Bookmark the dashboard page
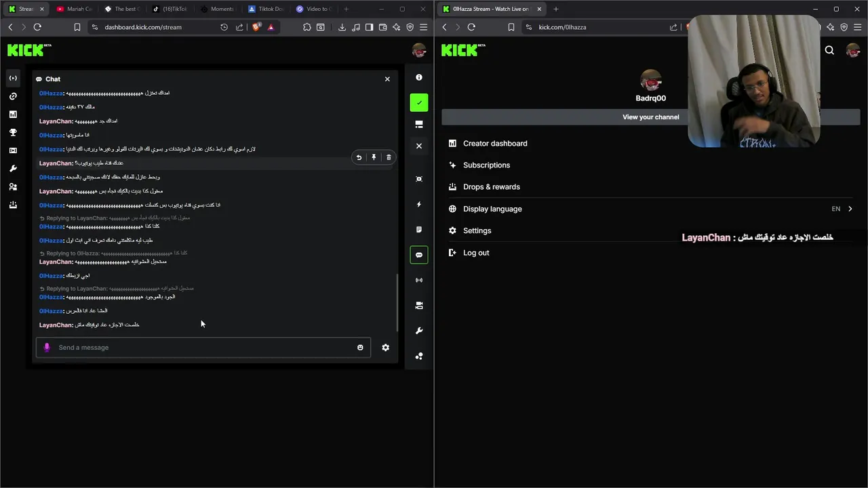 click(77, 27)
